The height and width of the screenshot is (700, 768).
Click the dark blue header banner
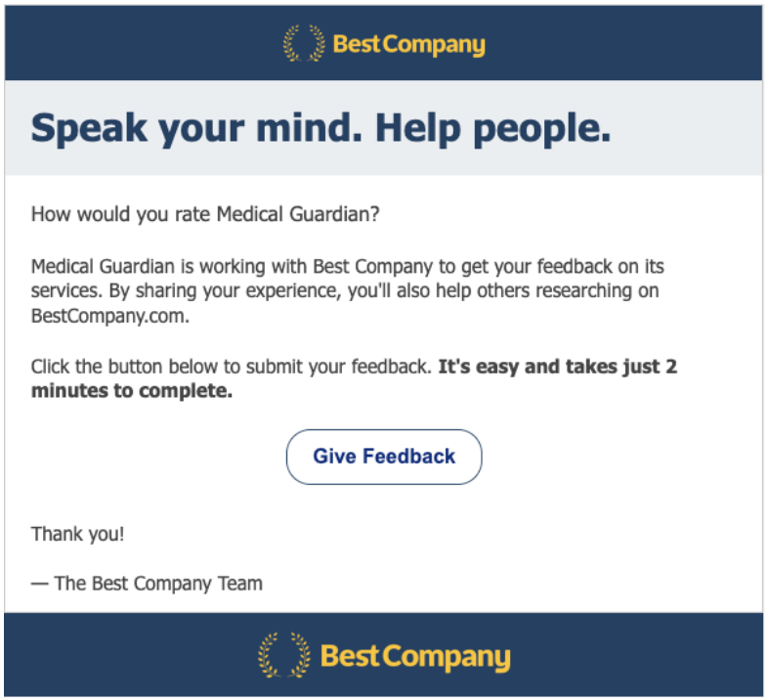click(383, 43)
